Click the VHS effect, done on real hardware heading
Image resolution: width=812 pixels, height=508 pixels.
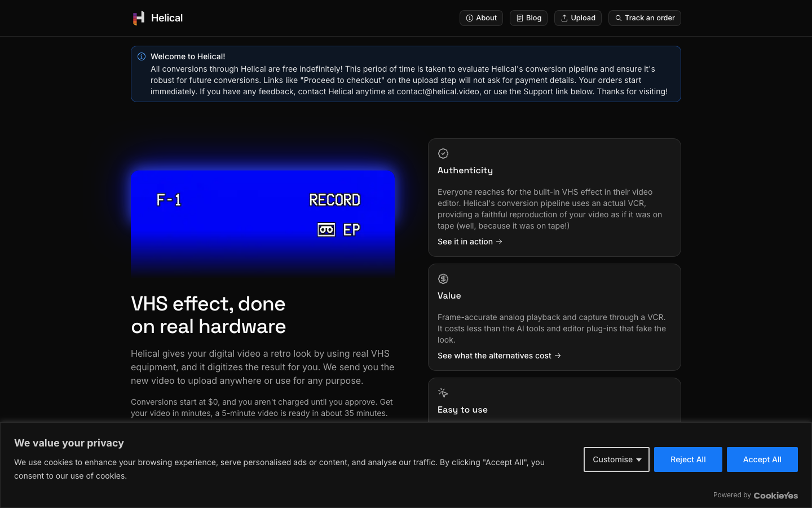pyautogui.click(x=209, y=315)
